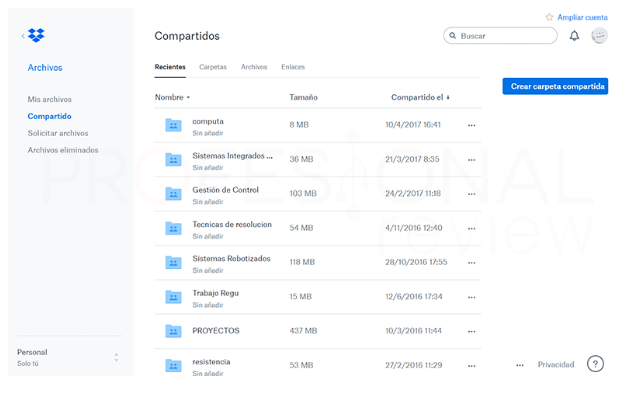Screen dimensions: 629x396
Task: Open more options for PROYECTOS folder
Action: pyautogui.click(x=471, y=331)
